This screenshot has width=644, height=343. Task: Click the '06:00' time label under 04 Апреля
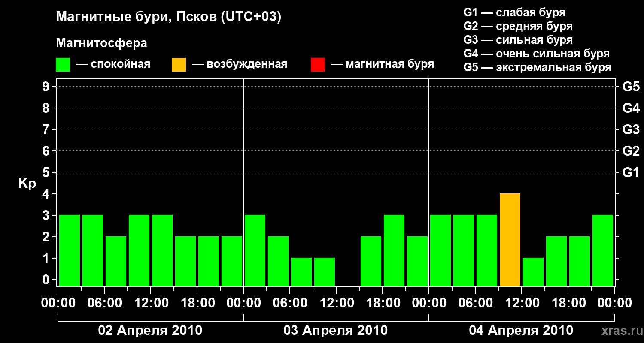pyautogui.click(x=475, y=303)
